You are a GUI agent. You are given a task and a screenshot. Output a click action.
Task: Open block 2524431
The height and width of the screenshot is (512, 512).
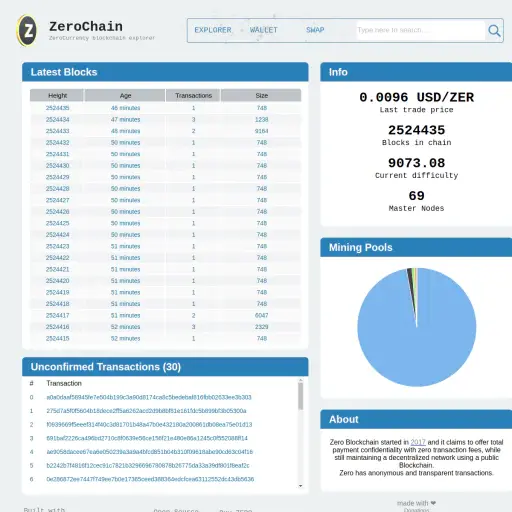(x=57, y=154)
